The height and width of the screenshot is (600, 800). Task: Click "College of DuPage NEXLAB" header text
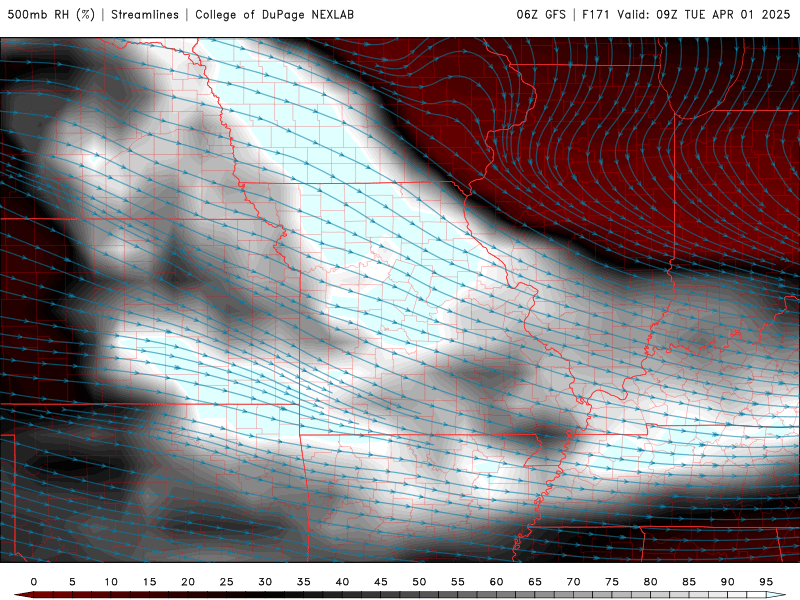click(x=274, y=14)
